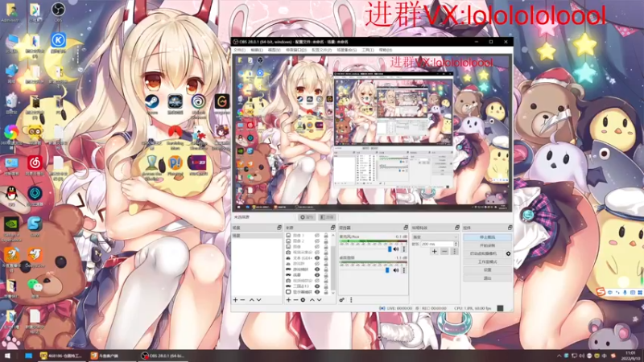Show the 图像 2 source via eye icon
Screen dimensions: 644x362
tap(317, 241)
